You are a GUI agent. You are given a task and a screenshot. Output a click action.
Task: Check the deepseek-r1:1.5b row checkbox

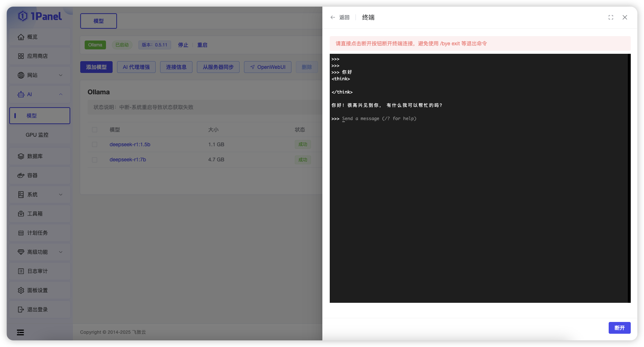tap(95, 144)
